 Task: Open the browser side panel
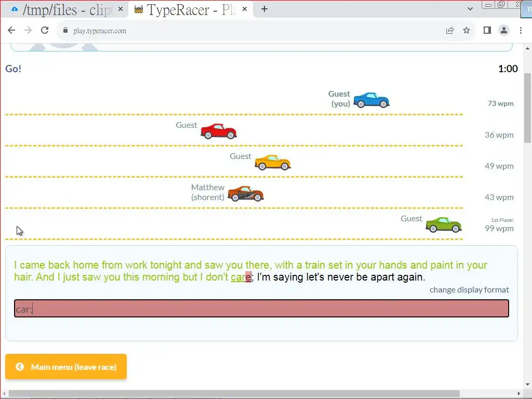point(487,30)
